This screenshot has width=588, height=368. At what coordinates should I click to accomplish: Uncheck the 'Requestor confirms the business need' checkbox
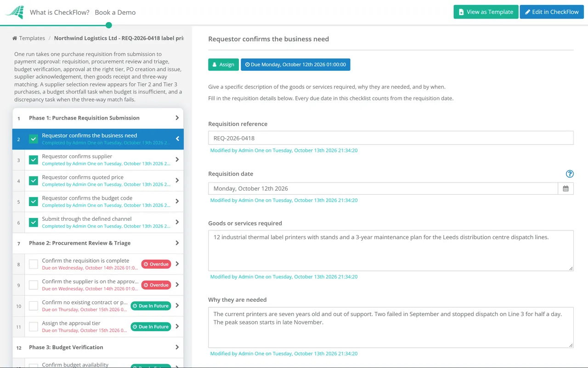point(34,139)
